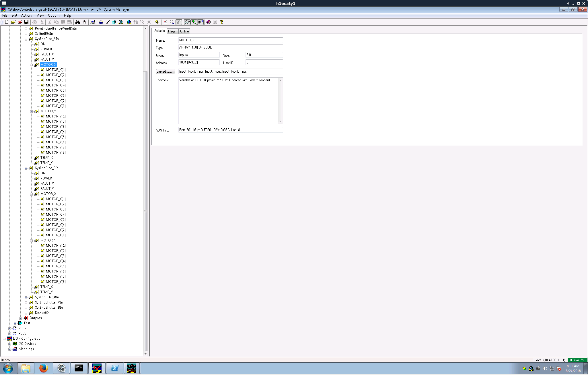
Task: Click the small list view toolbar icon
Action: (x=166, y=22)
